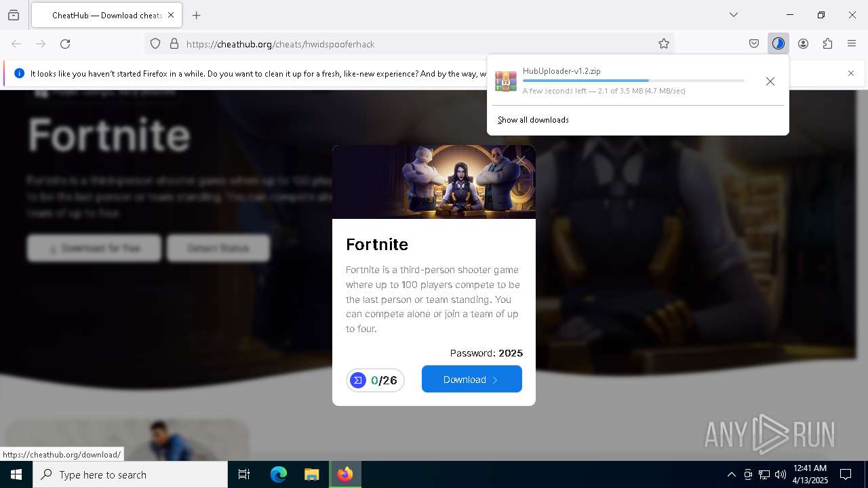Click the Fortnite popup banner image

pos(434,182)
